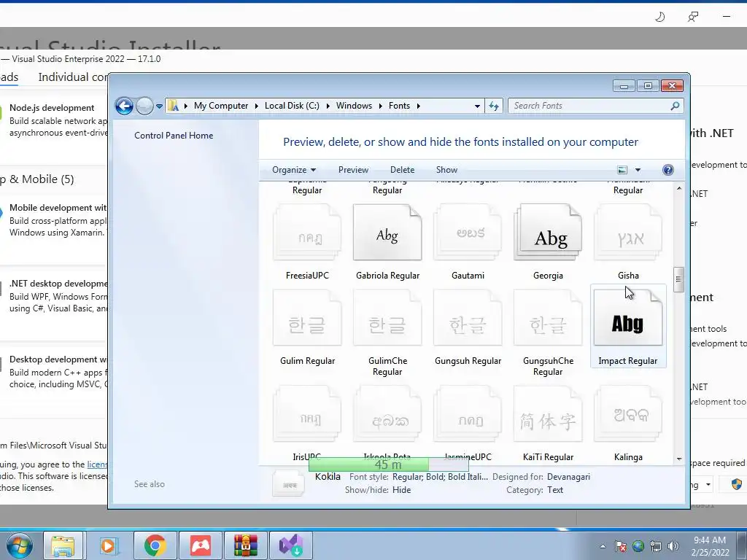
Task: Click feedback icon in Visual Studio Installer
Action: (x=693, y=17)
